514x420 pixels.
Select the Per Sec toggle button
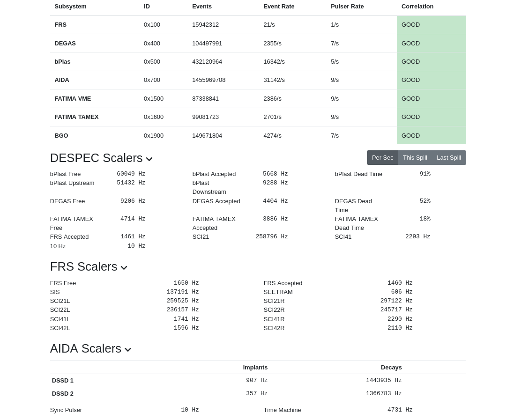point(382,158)
